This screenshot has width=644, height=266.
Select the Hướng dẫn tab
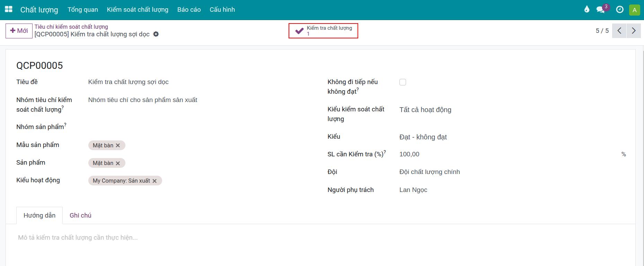pos(39,215)
